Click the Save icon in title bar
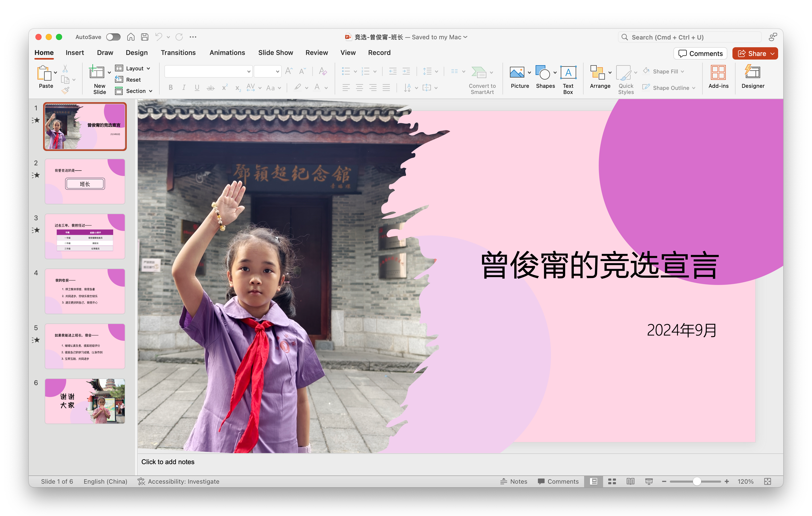Viewport: 812px width, 516px height. click(145, 37)
